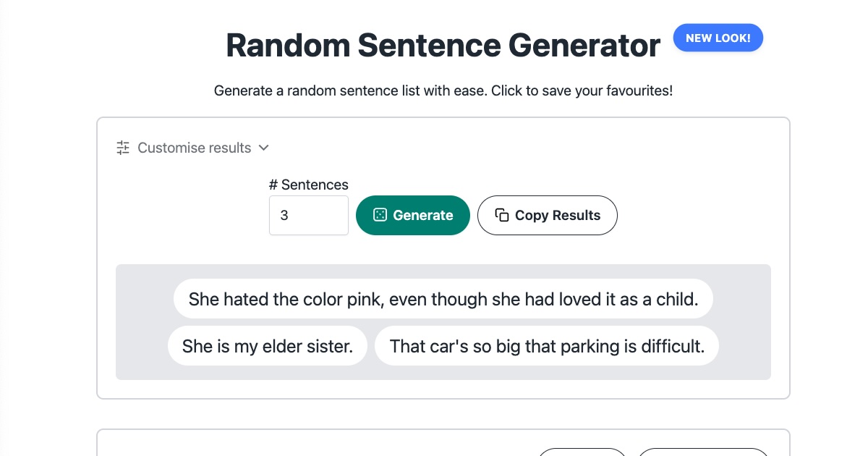
Task: Save the sentence about hating pink
Action: [x=443, y=299]
